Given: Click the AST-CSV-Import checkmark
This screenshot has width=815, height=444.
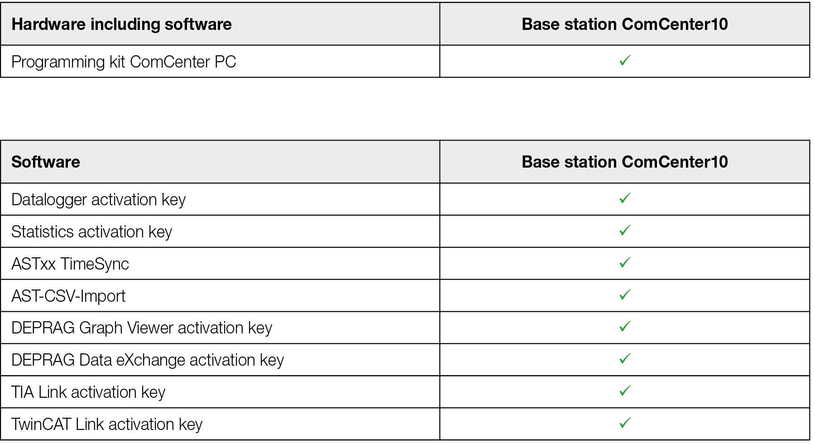Looking at the screenshot, I should (x=624, y=295).
